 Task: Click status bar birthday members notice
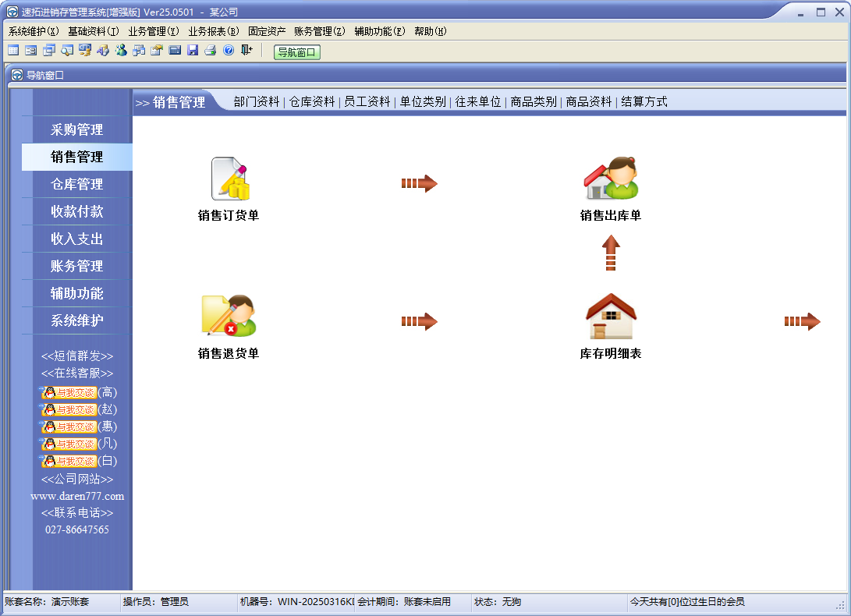click(687, 602)
